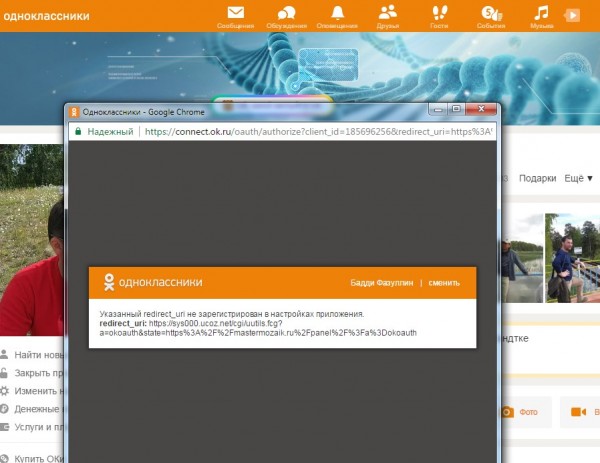Maximize the Chrome popup window
This screenshot has width=600, height=463.
click(456, 109)
